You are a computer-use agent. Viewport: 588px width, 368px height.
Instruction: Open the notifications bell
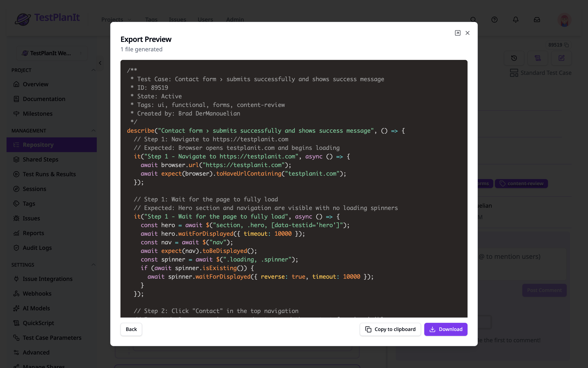coord(516,19)
